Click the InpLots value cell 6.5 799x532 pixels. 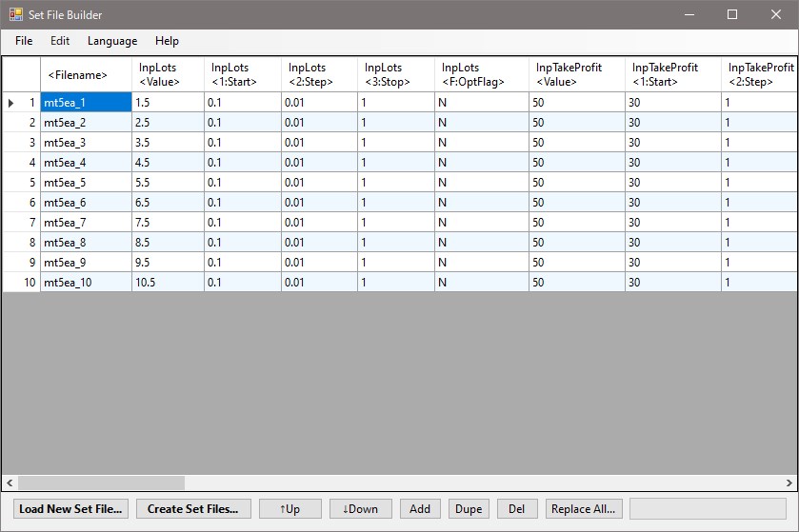[168, 202]
